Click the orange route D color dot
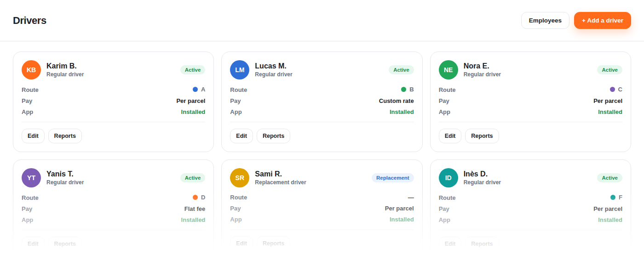644x255 pixels. 195,198
